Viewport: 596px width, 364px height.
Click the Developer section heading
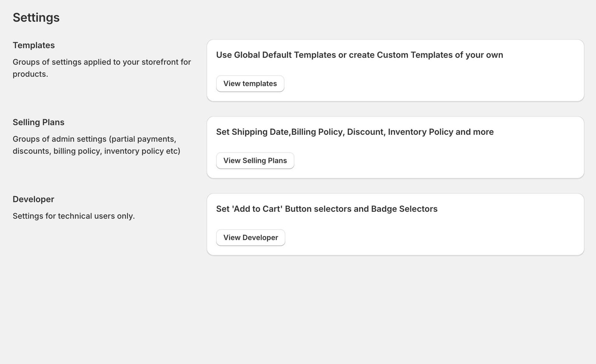34,199
